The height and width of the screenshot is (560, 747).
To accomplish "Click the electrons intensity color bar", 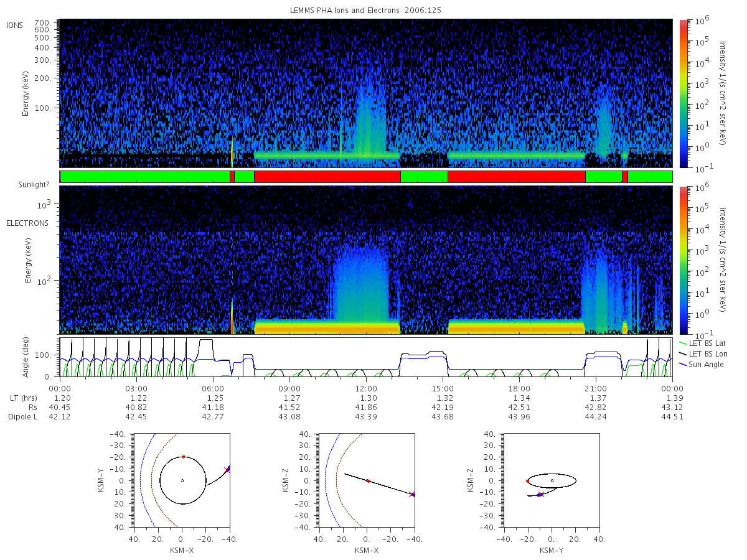I will tap(683, 259).
